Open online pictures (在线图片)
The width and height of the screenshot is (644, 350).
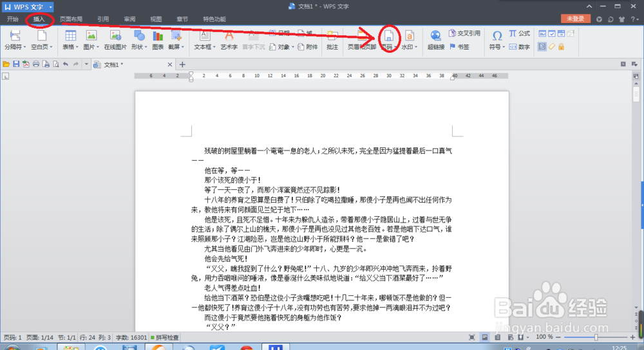click(x=115, y=40)
